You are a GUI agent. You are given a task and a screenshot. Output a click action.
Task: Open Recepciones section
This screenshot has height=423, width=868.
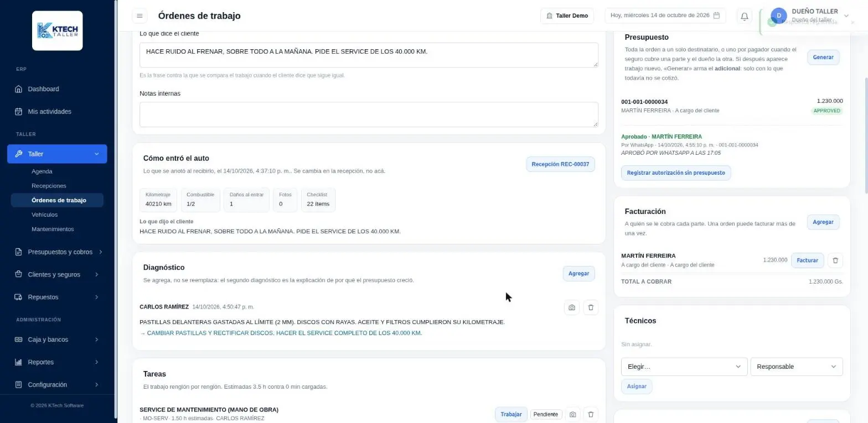coord(49,186)
